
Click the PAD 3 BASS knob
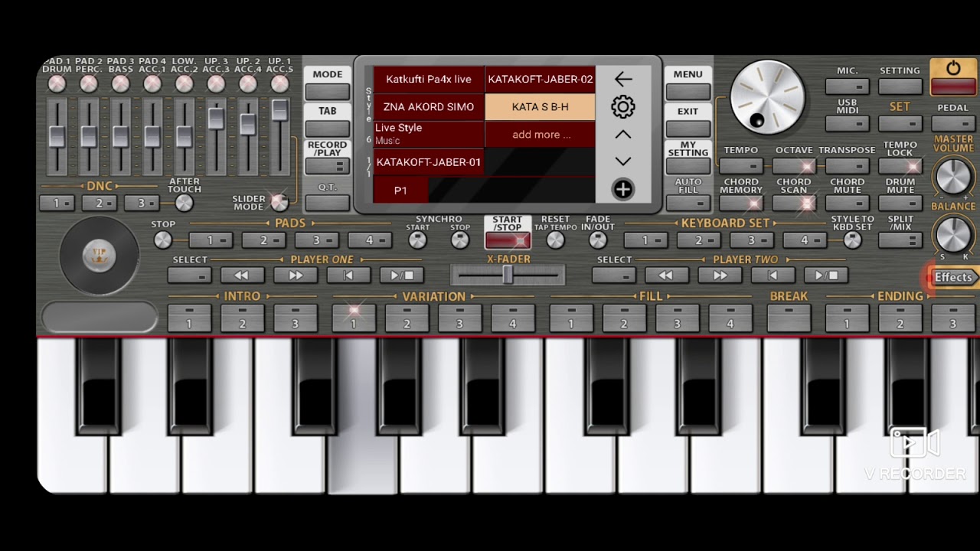pos(120,84)
